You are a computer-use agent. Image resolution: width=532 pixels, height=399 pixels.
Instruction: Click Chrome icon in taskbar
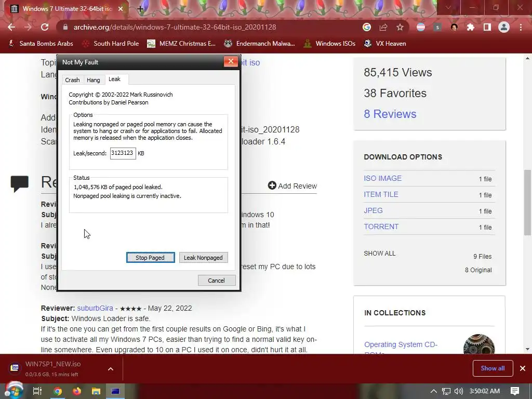(x=58, y=391)
